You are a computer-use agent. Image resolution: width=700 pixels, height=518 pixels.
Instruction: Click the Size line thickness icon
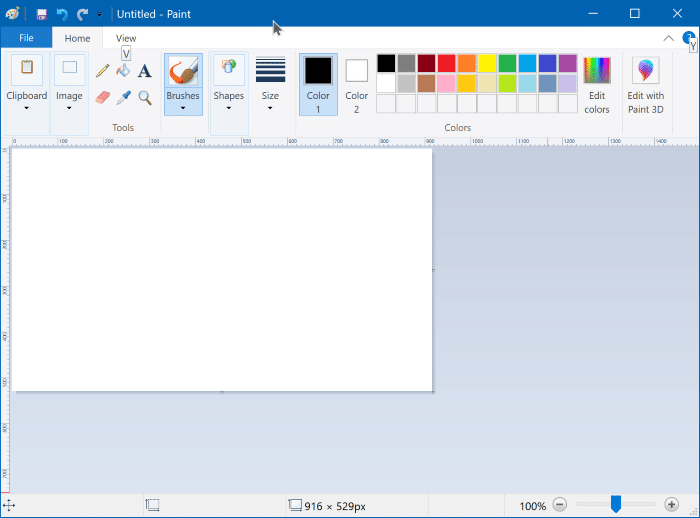click(x=270, y=70)
